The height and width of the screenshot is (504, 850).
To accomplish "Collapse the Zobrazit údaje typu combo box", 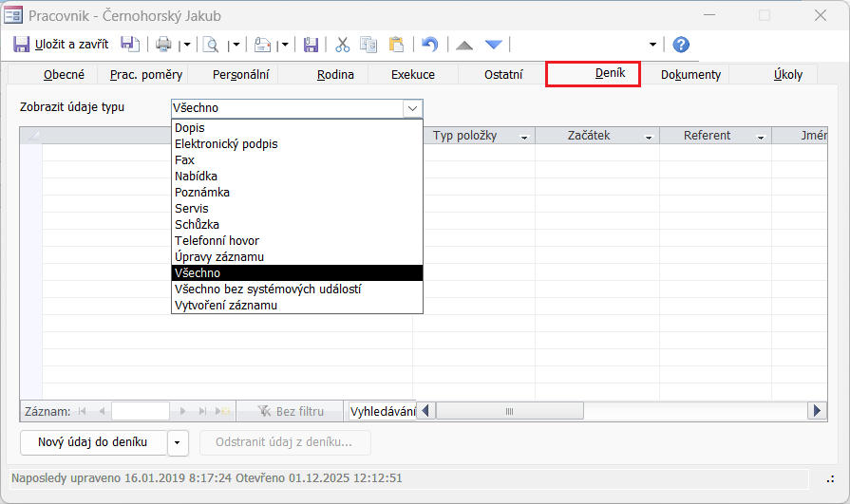I will (x=412, y=108).
